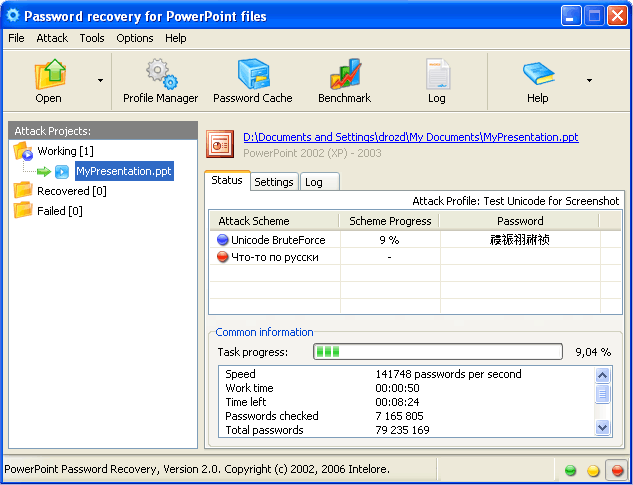The width and height of the screenshot is (633, 485).
Task: Open the Options menu
Action: [x=134, y=38]
